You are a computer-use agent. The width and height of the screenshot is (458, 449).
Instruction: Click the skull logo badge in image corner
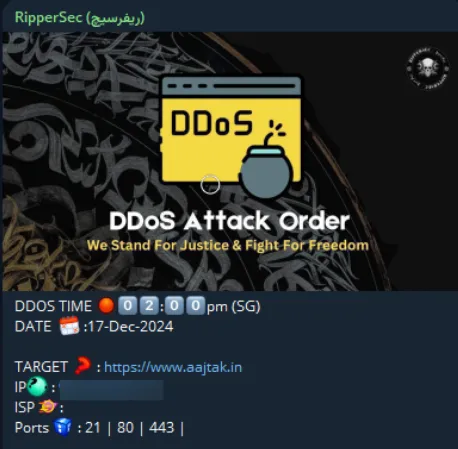point(428,69)
